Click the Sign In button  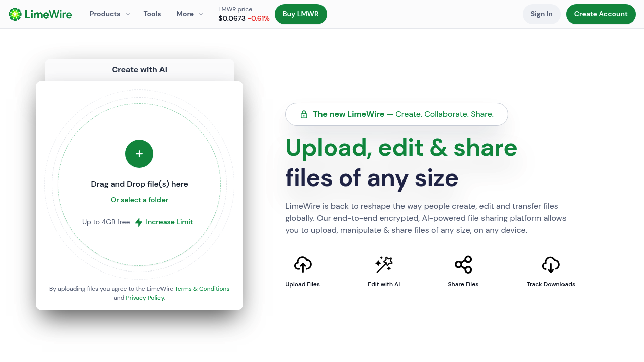pos(541,14)
